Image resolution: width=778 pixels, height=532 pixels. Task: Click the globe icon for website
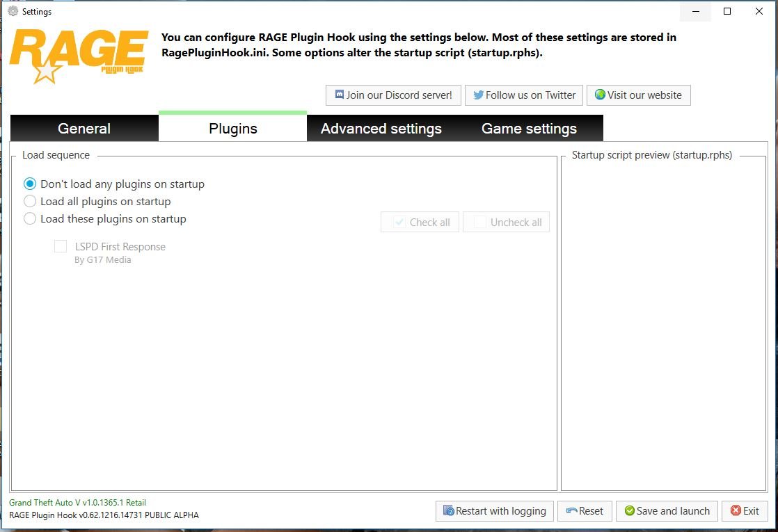pos(600,94)
